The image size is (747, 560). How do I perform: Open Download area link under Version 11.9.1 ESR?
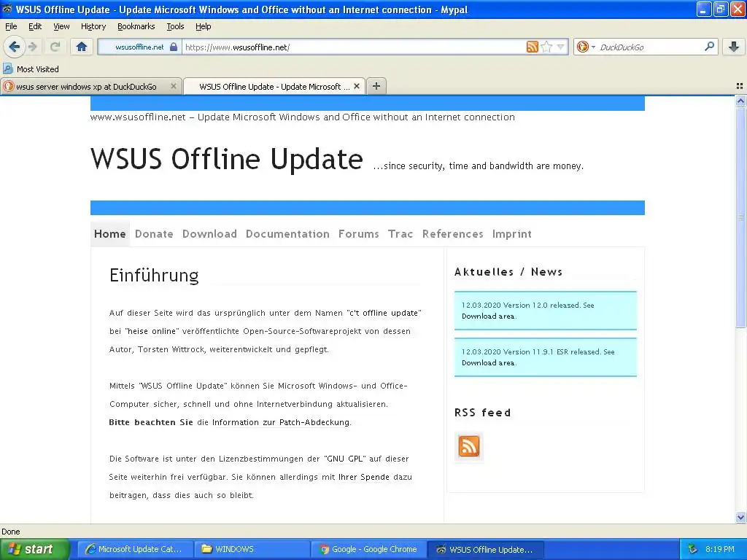[488, 363]
